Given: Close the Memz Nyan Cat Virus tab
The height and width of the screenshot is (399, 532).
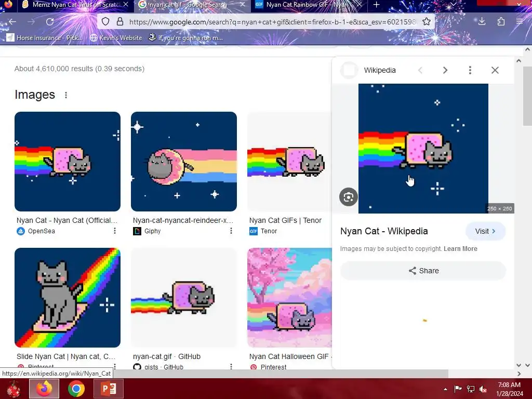Looking at the screenshot, I should pos(126,5).
